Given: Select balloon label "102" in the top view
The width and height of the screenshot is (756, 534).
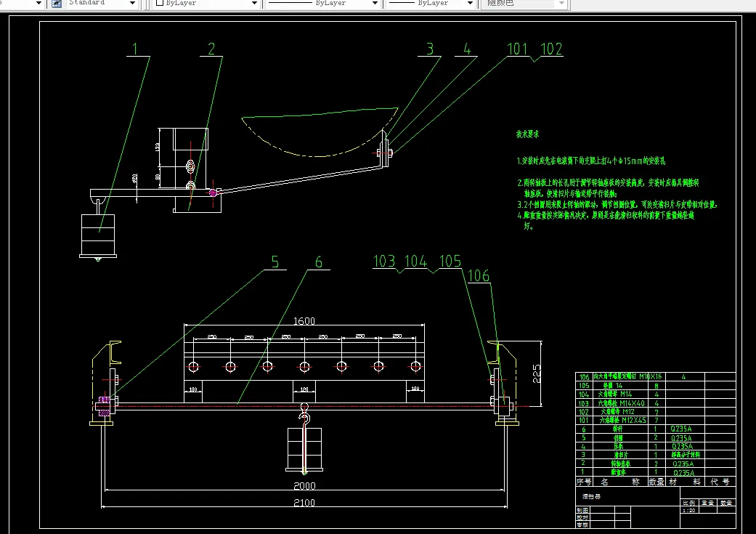Looking at the screenshot, I should click(552, 49).
